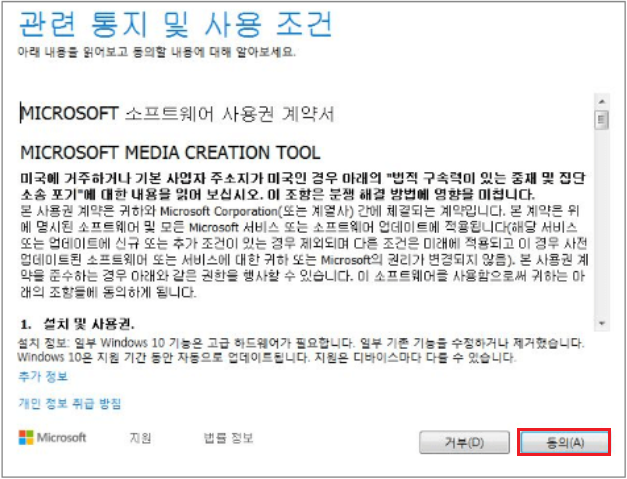The height and width of the screenshot is (479, 627).
Task: Click the license scrollbar up arrow
Action: [601, 101]
